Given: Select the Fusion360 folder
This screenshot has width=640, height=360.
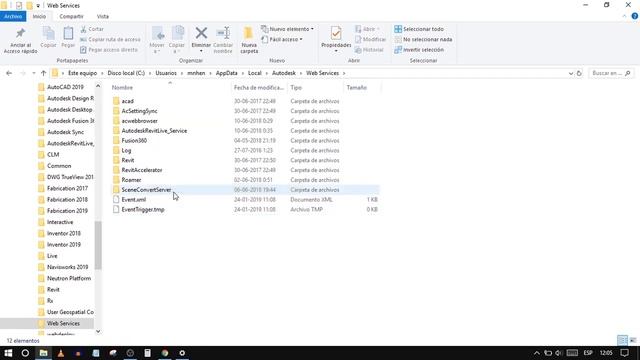Looking at the screenshot, I should click(134, 141).
